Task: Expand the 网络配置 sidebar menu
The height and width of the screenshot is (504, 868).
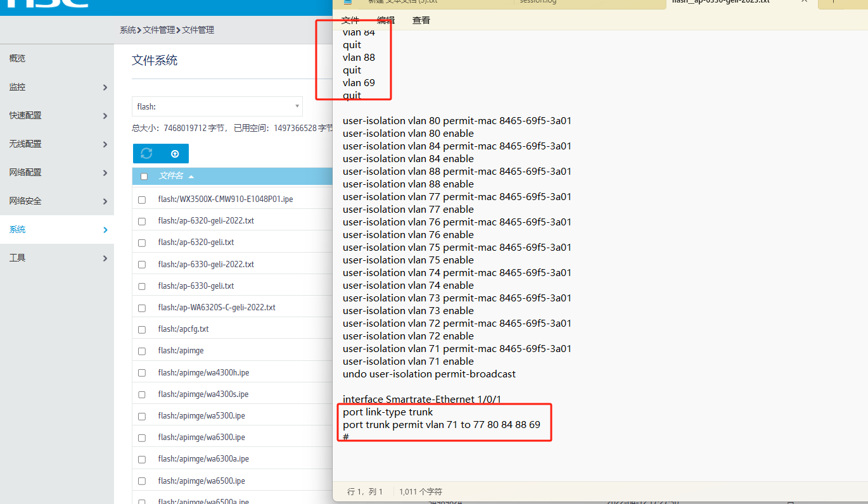Action: (57, 172)
